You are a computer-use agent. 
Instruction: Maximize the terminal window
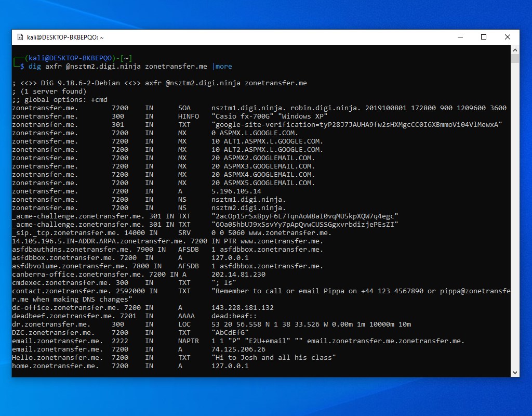[x=483, y=37]
